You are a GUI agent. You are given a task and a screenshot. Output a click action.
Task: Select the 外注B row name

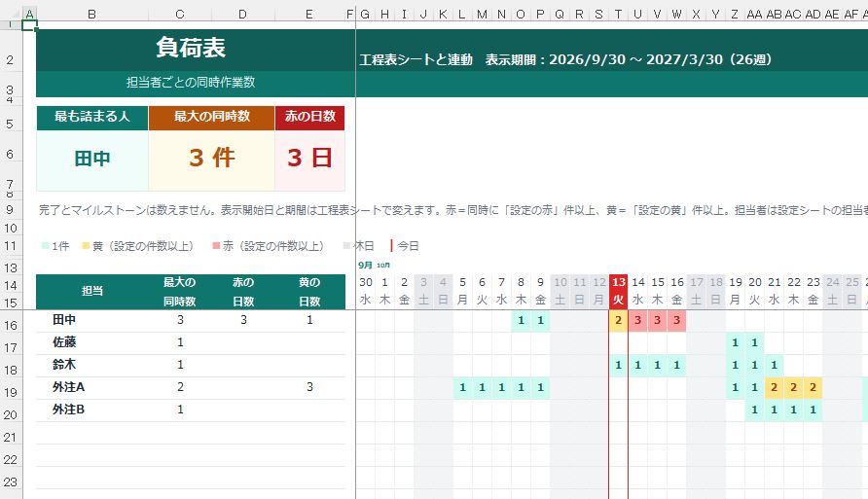tap(69, 410)
